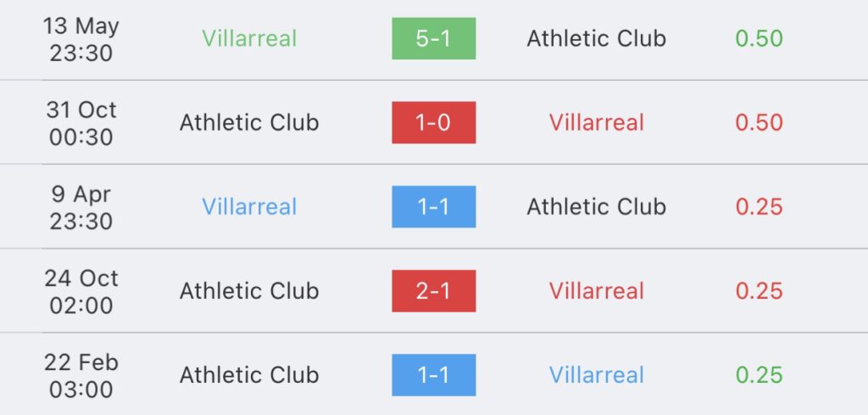Open the green 5-1 score badge

[433, 38]
